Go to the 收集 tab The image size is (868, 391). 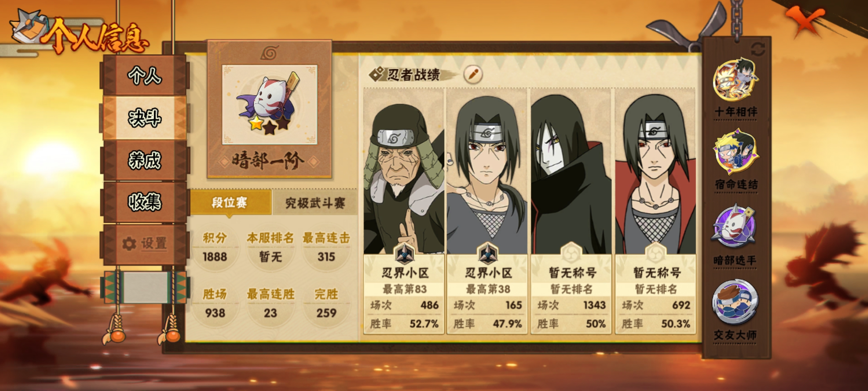click(x=145, y=202)
